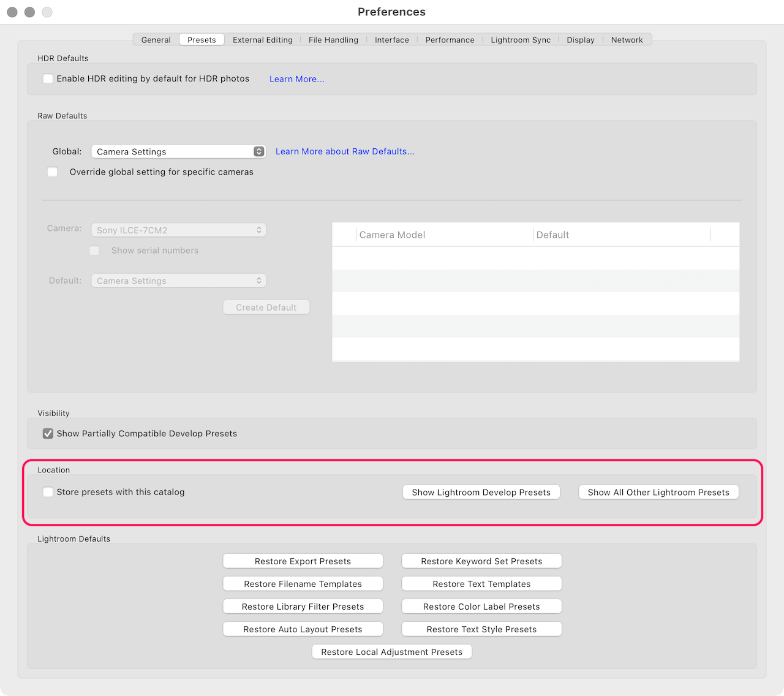Open the Global raw defaults dropdown
This screenshot has height=696, width=784.
pyautogui.click(x=178, y=151)
